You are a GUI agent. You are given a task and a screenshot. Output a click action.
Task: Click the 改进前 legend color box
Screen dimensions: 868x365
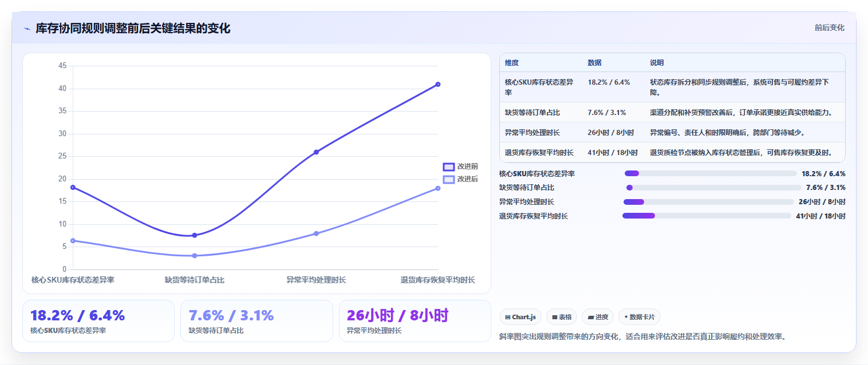(x=449, y=166)
